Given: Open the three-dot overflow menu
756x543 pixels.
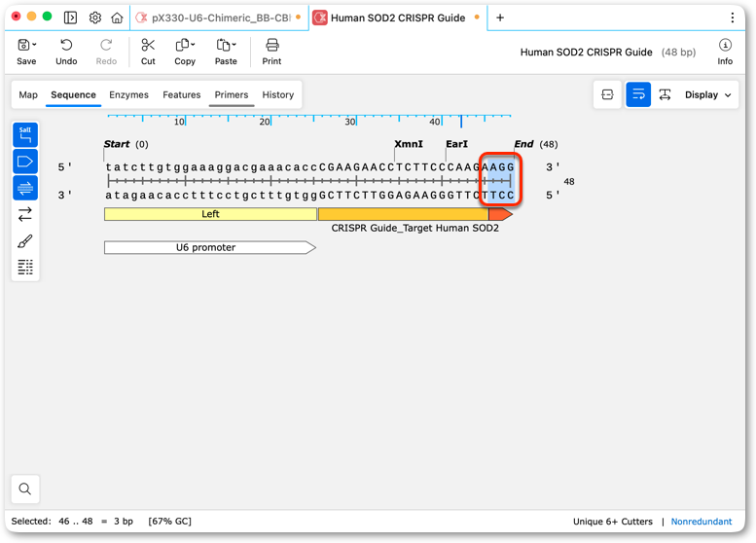Looking at the screenshot, I should pos(733,18).
